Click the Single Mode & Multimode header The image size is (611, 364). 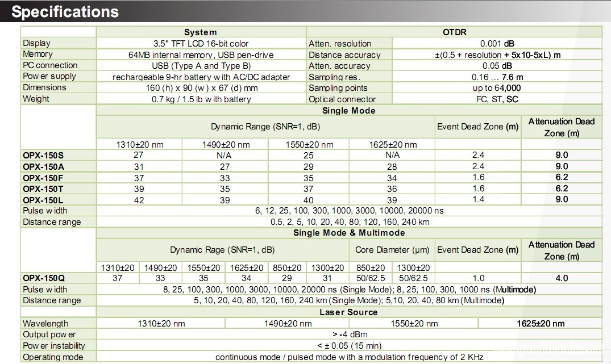pyautogui.click(x=349, y=233)
